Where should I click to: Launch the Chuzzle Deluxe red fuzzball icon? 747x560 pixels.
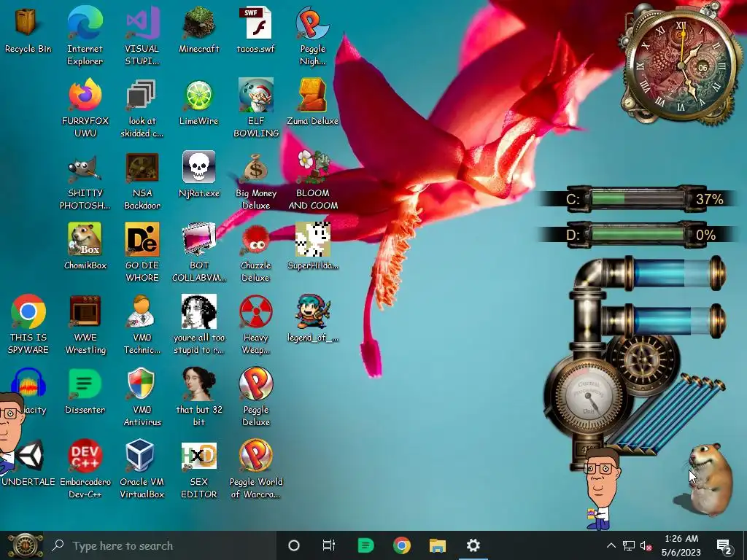pyautogui.click(x=256, y=239)
